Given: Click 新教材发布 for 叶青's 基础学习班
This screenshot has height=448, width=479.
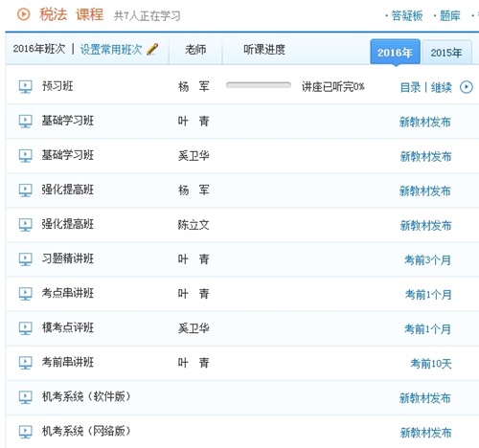Looking at the screenshot, I should tap(425, 122).
